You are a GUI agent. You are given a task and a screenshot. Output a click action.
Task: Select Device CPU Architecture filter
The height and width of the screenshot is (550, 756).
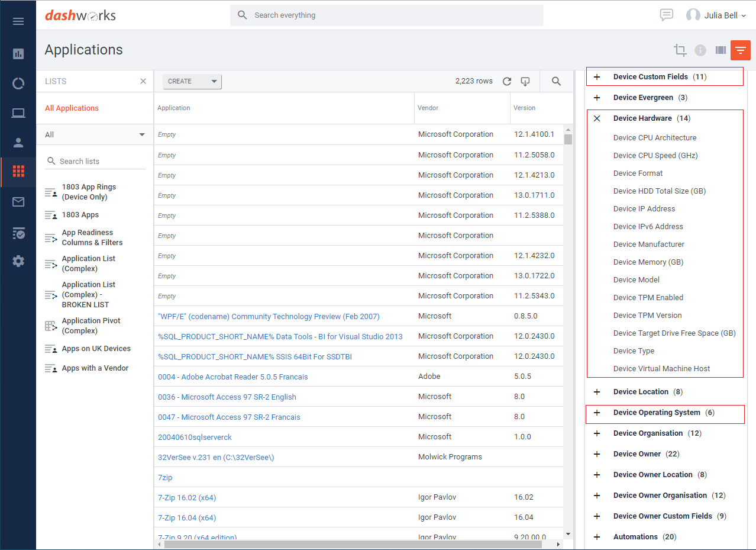pyautogui.click(x=655, y=138)
